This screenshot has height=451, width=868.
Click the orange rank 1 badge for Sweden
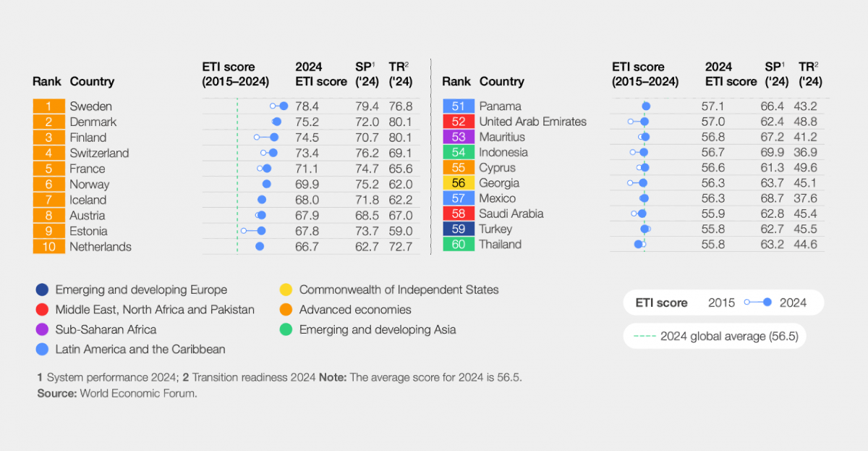tap(48, 106)
